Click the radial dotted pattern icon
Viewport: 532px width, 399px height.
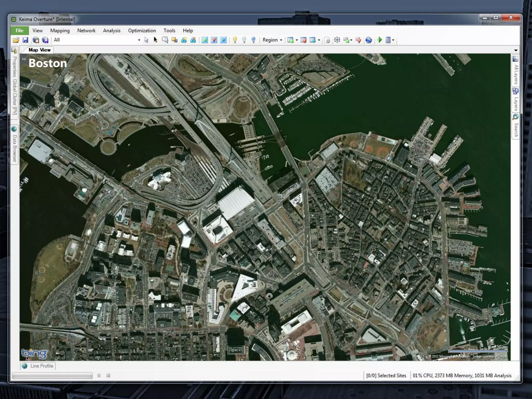point(337,40)
